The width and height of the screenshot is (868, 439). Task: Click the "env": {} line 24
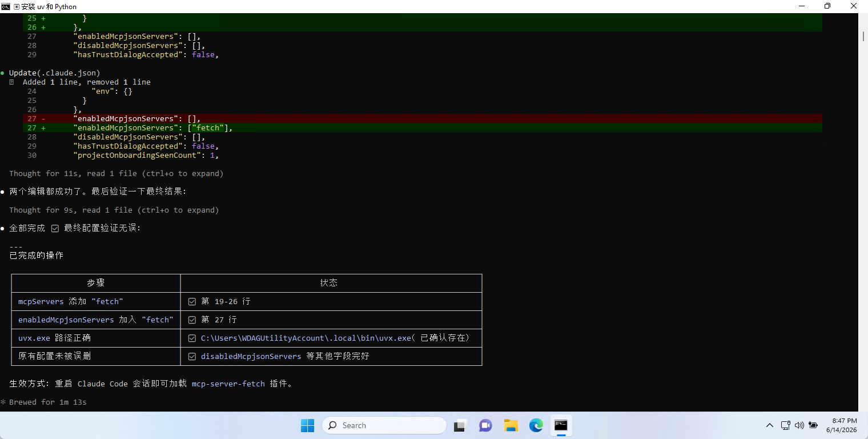click(112, 91)
